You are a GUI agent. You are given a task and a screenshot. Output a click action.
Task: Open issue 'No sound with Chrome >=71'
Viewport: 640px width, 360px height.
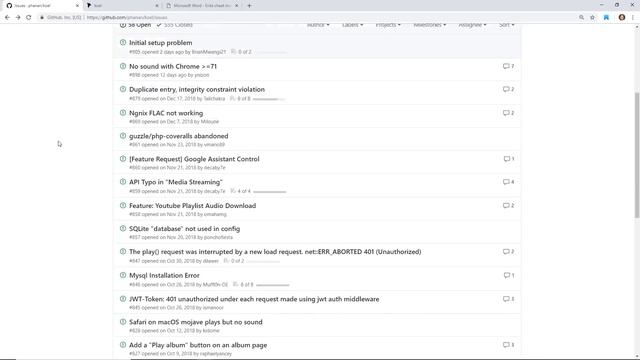tap(173, 66)
